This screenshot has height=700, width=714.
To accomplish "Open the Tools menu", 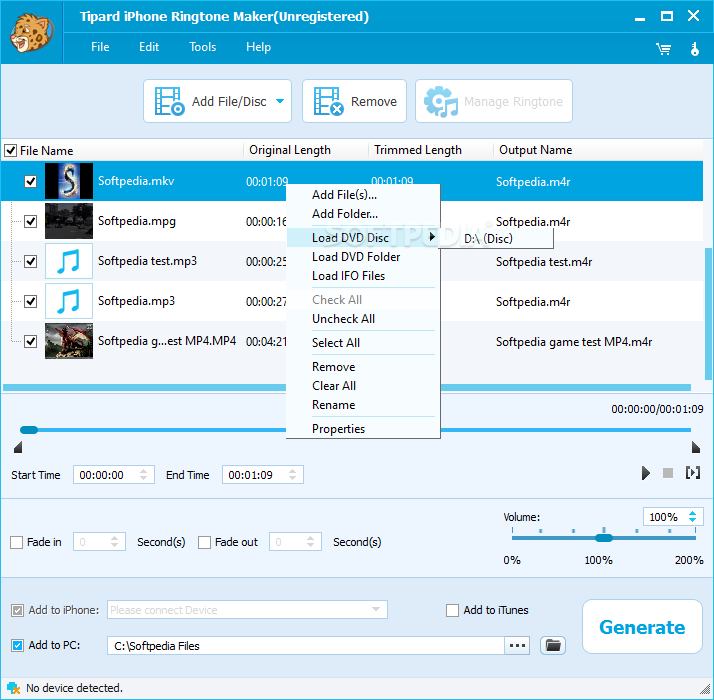I will pos(203,47).
